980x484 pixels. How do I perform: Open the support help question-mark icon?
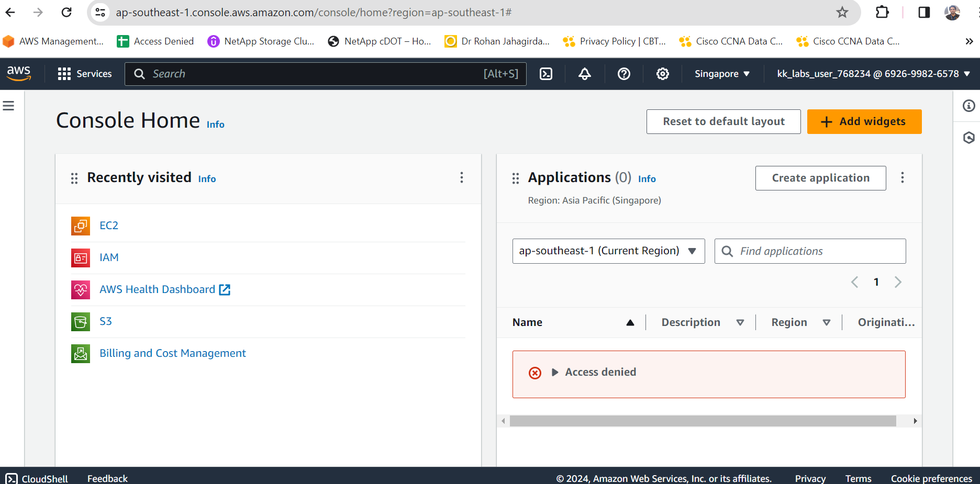[623, 74]
